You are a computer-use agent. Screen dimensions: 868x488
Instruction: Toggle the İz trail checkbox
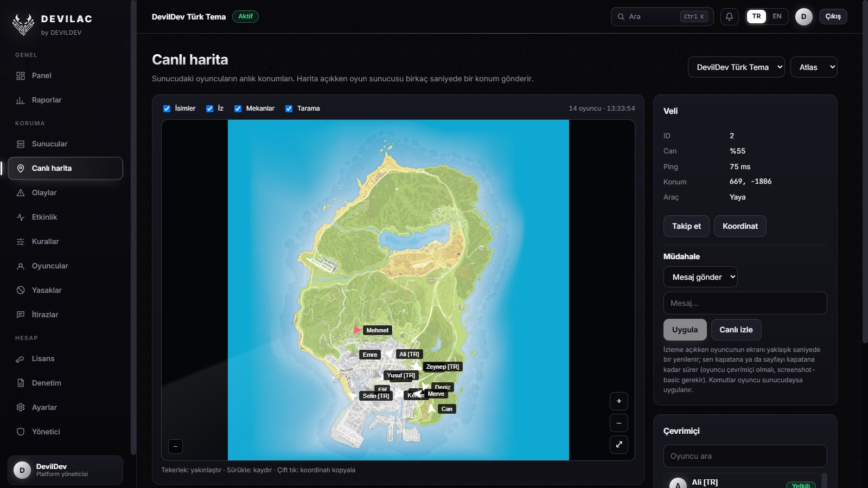coord(209,108)
